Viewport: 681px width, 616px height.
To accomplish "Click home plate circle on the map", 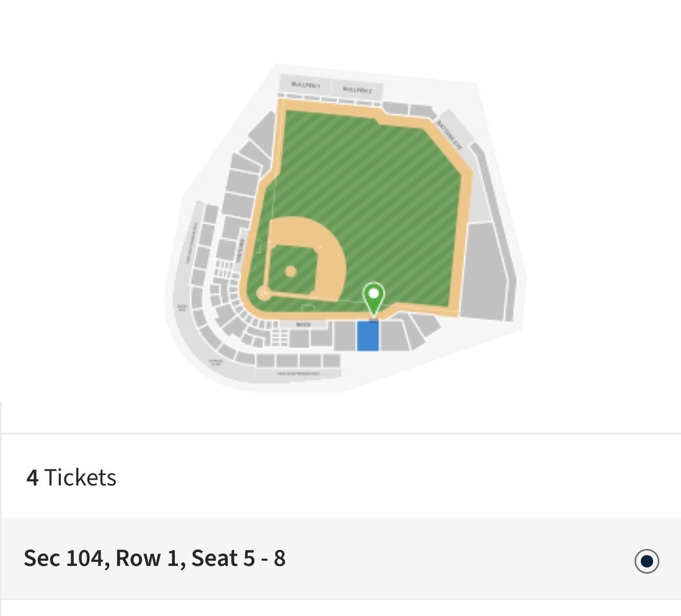I will (264, 294).
